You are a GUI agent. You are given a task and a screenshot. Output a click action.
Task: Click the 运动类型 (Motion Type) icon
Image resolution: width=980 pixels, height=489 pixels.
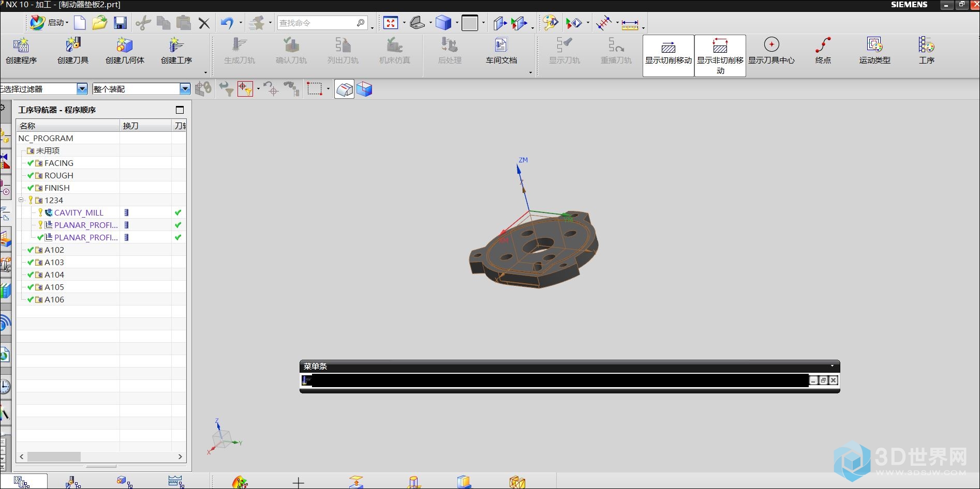click(874, 51)
